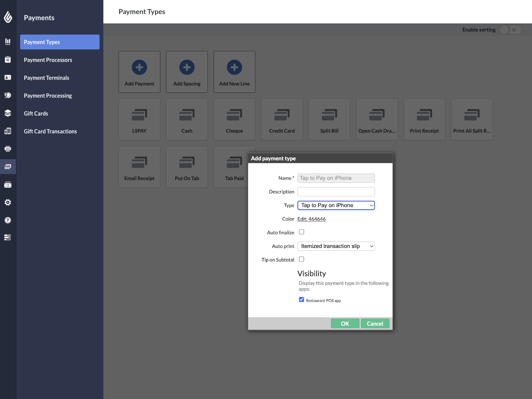Open the help question mark icon
532x399 pixels.
tap(8, 220)
